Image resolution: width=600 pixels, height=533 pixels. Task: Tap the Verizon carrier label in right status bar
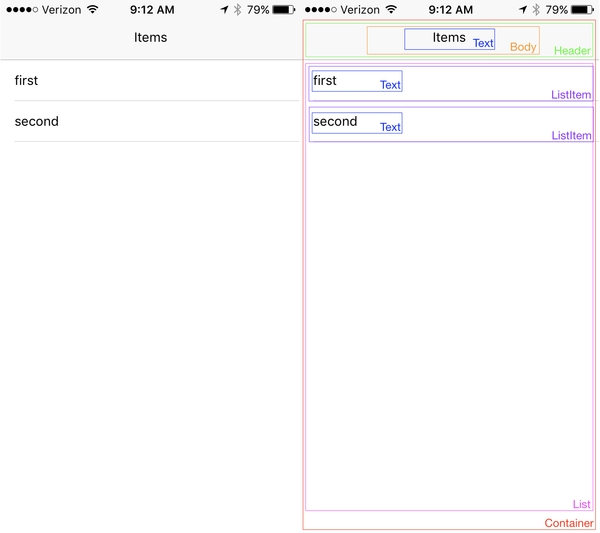[x=360, y=10]
